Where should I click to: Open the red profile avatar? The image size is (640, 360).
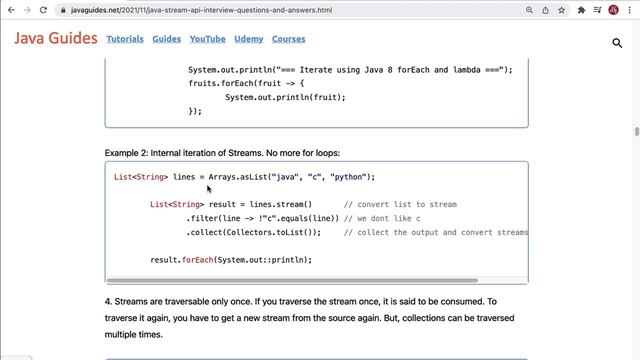pyautogui.click(x=613, y=10)
